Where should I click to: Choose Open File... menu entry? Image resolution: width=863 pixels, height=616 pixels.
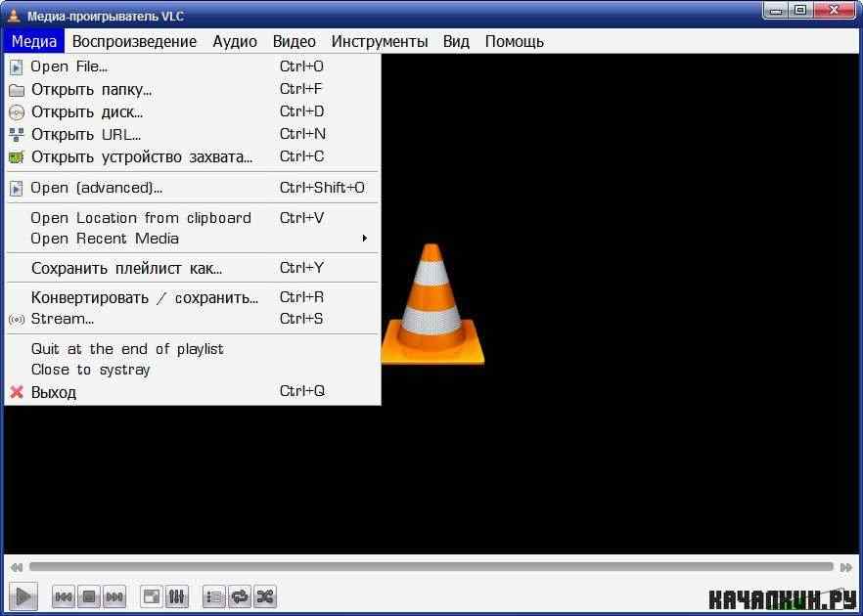192,67
